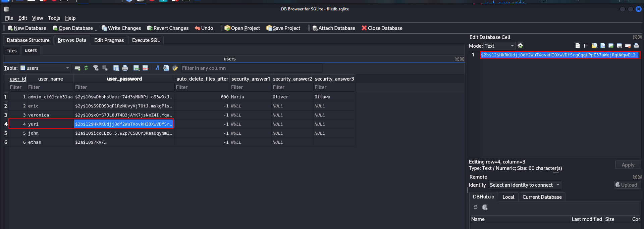Insert a new record in the table
Screen dimensions: 644x229
pos(136,68)
